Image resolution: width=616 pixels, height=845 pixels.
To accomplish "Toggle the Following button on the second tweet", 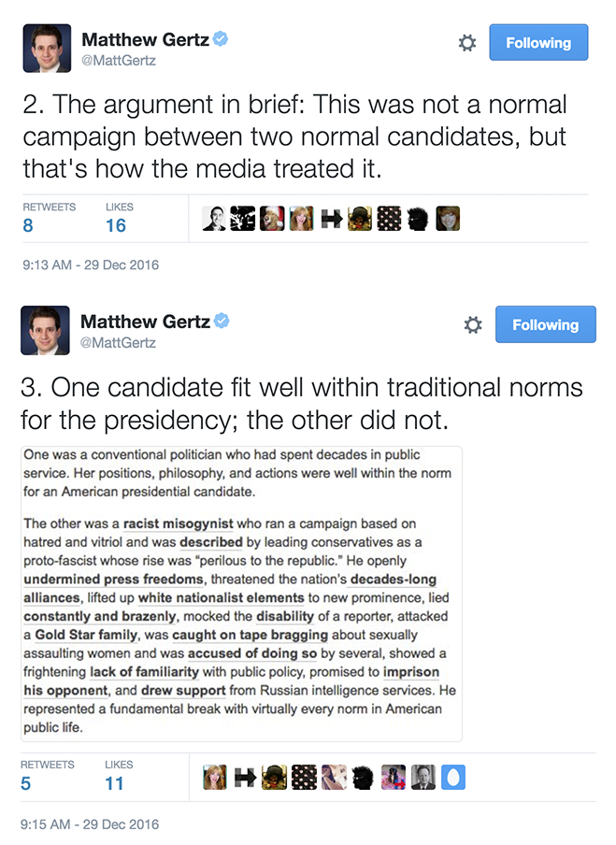I will [545, 325].
